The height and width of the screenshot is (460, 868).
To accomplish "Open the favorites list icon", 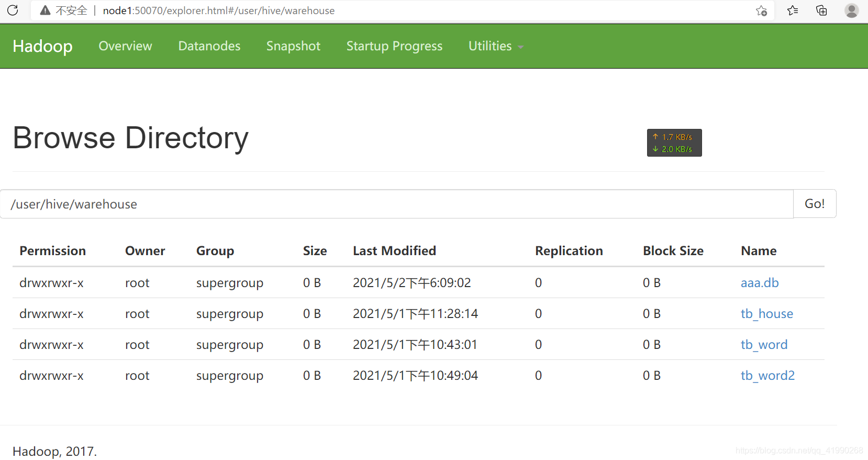I will tap(793, 10).
